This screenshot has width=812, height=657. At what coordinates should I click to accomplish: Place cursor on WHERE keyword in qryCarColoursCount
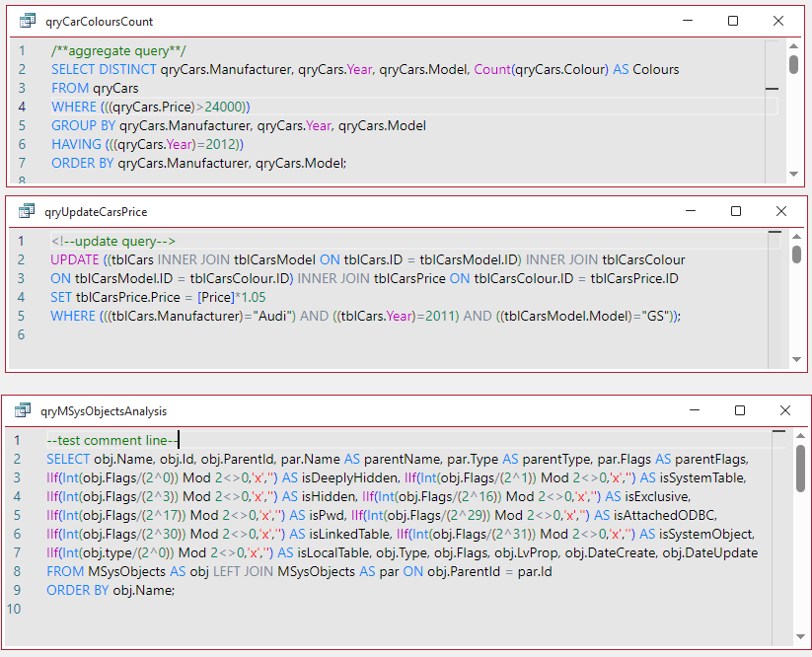click(74, 107)
